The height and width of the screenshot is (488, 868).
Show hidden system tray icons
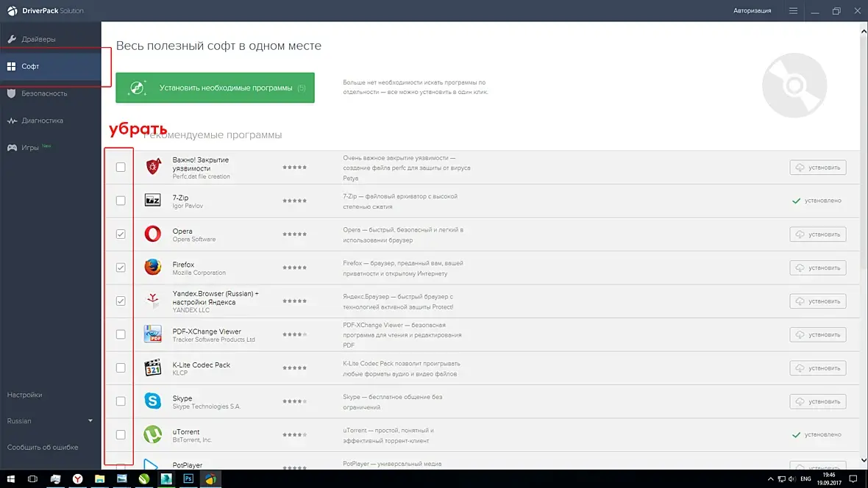tap(771, 479)
